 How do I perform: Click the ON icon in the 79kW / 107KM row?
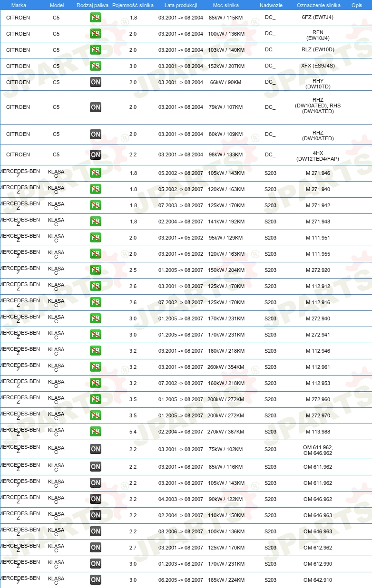point(96,107)
